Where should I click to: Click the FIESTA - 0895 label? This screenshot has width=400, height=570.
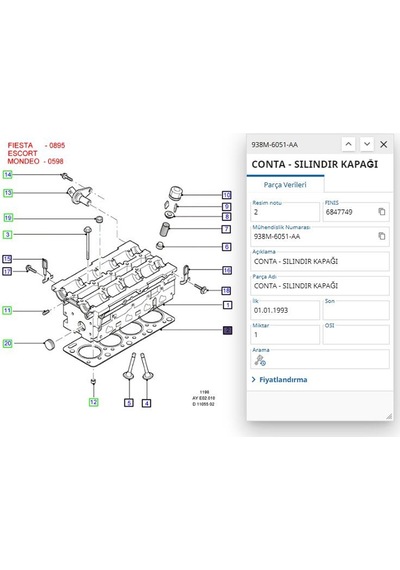click(x=36, y=145)
